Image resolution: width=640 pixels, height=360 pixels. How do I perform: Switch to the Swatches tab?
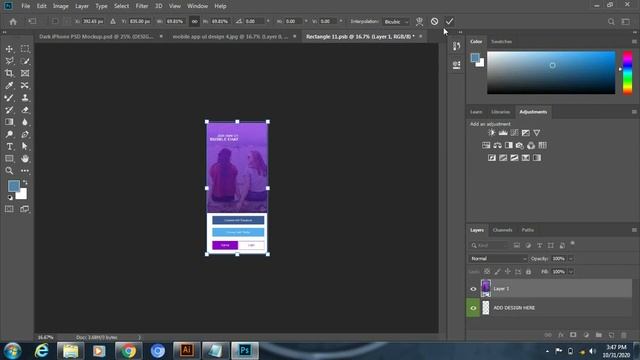coord(501,42)
